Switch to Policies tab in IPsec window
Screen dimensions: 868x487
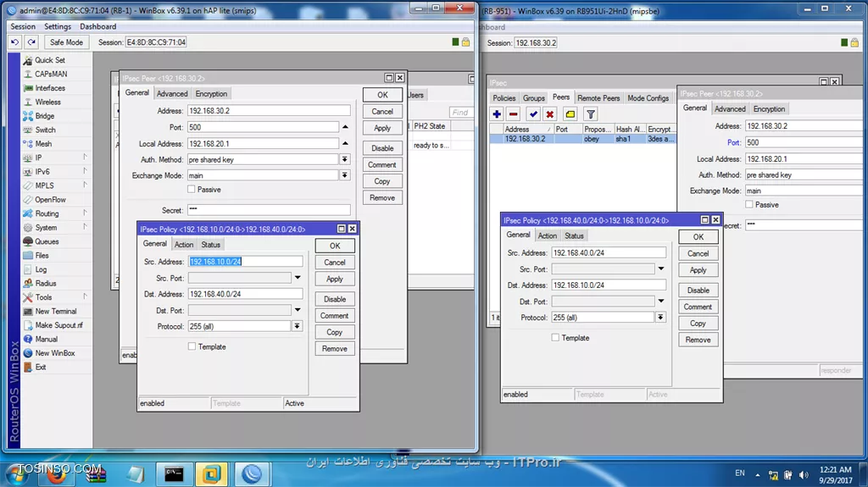point(504,98)
